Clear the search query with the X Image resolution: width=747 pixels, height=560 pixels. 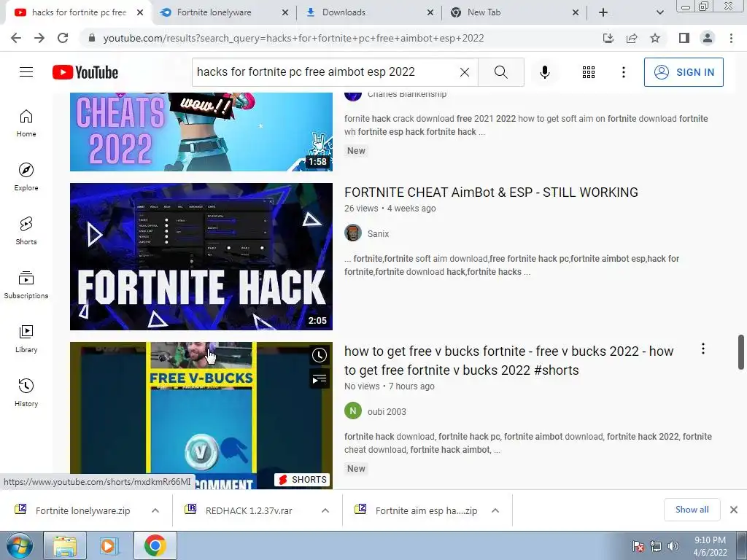pyautogui.click(x=465, y=72)
